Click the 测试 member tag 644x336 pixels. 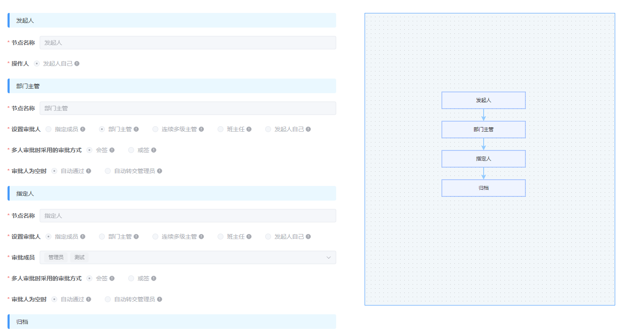79,257
